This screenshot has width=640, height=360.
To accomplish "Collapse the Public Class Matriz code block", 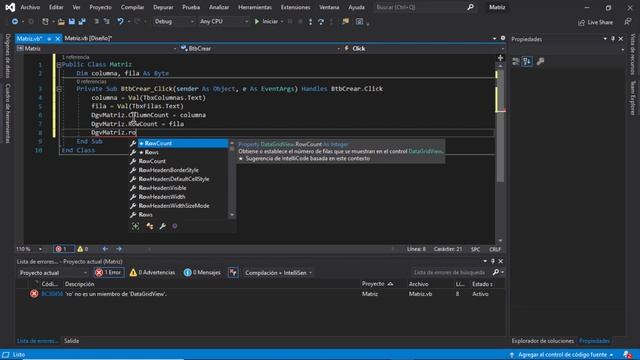I will (x=59, y=64).
